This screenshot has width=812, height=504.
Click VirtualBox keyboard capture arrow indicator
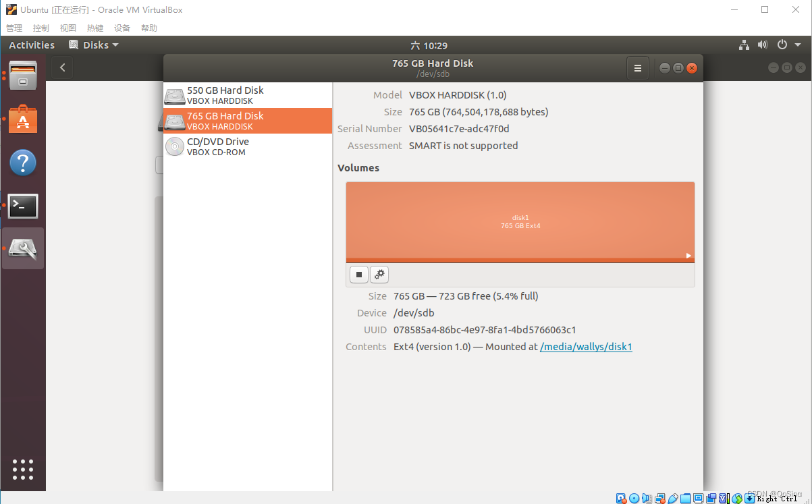click(749, 498)
